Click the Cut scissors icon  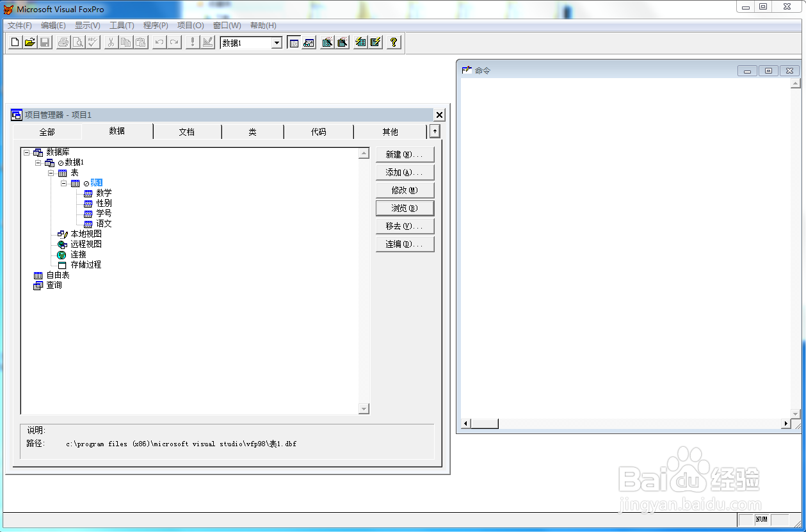(111, 42)
